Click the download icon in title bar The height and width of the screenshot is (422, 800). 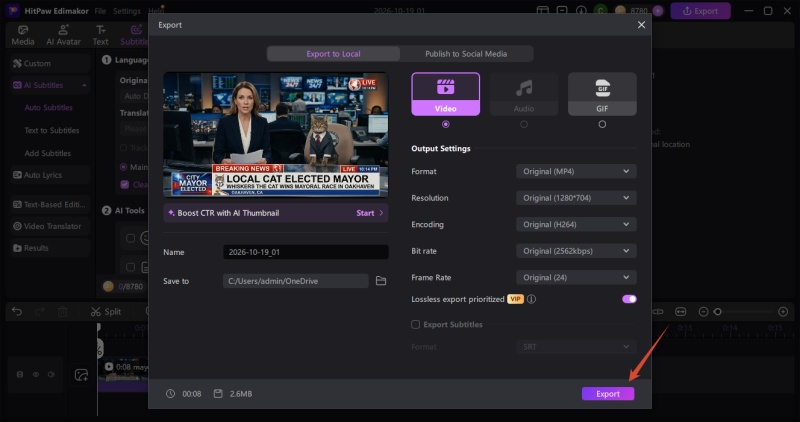point(581,11)
